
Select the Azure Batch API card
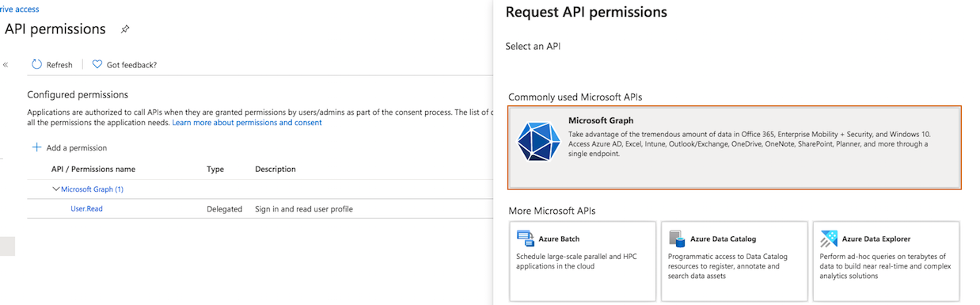click(583, 261)
